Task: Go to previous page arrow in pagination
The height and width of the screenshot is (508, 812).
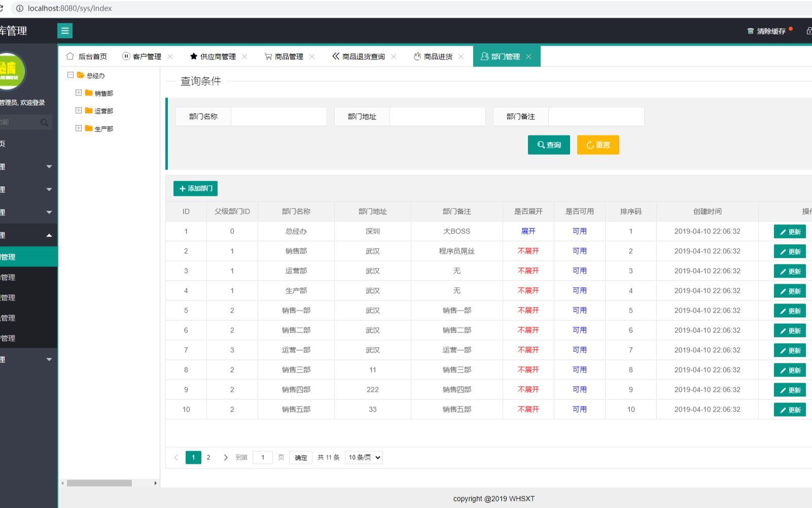Action: coord(176,457)
